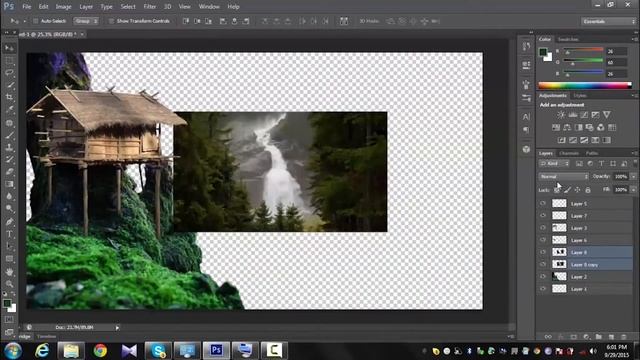This screenshot has height=360, width=640.
Task: Hide Layer 6 using its eye icon
Action: pos(543,240)
